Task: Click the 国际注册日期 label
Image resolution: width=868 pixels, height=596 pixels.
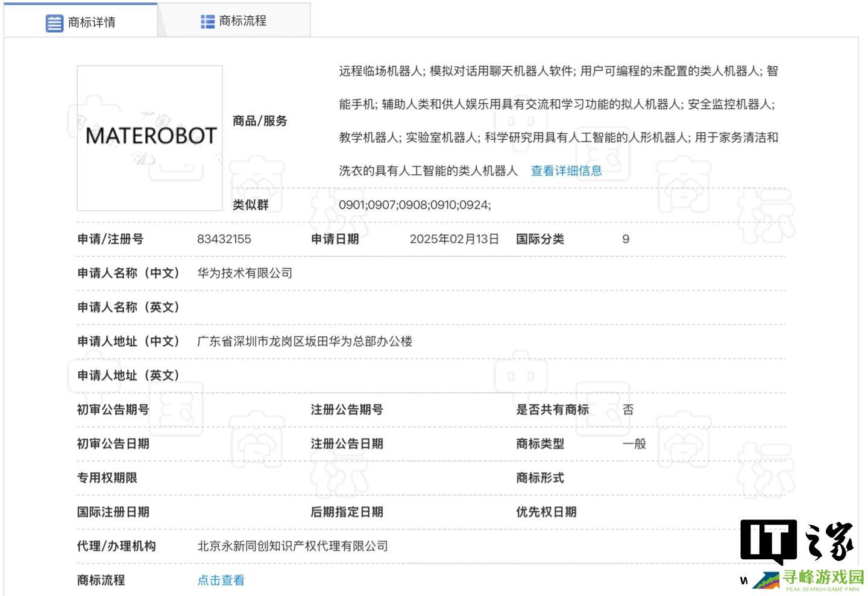Action: [113, 512]
